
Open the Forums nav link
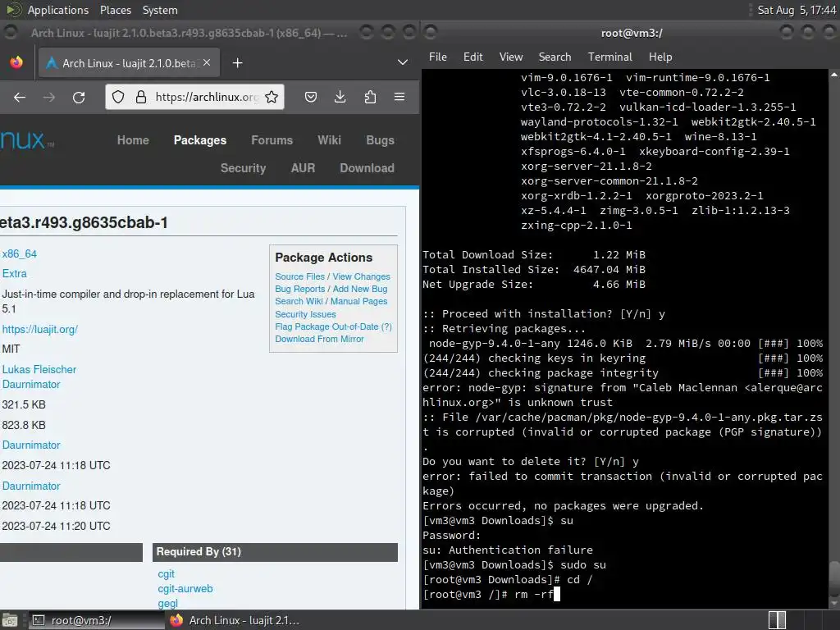272,140
